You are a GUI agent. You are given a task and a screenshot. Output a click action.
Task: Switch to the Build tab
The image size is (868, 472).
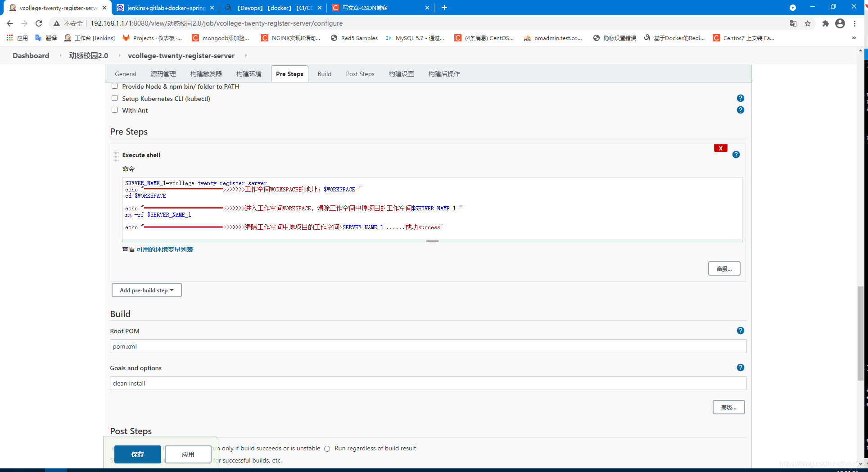tap(324, 74)
